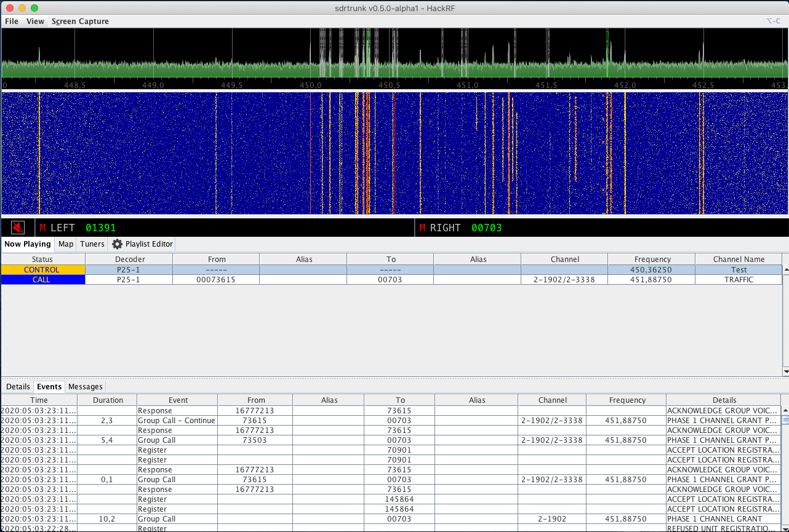
Task: View the Messages tab
Action: tap(85, 386)
